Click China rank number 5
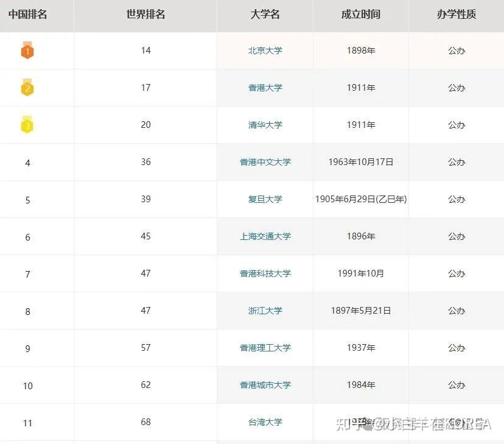504x444 pixels. click(27, 200)
